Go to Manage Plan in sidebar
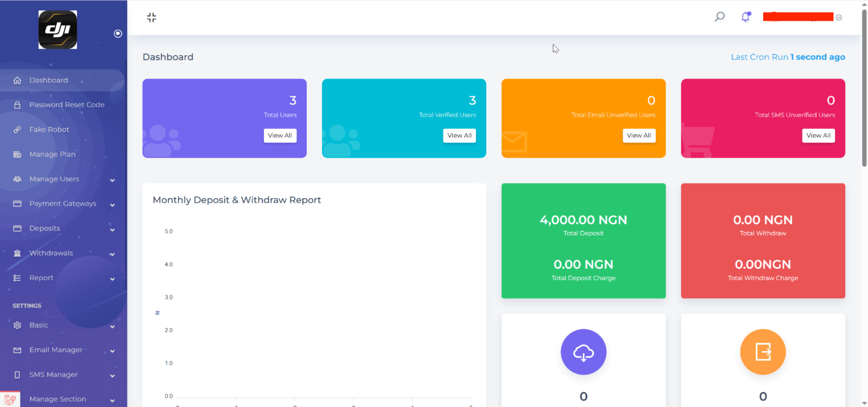Image resolution: width=868 pixels, height=407 pixels. point(52,154)
